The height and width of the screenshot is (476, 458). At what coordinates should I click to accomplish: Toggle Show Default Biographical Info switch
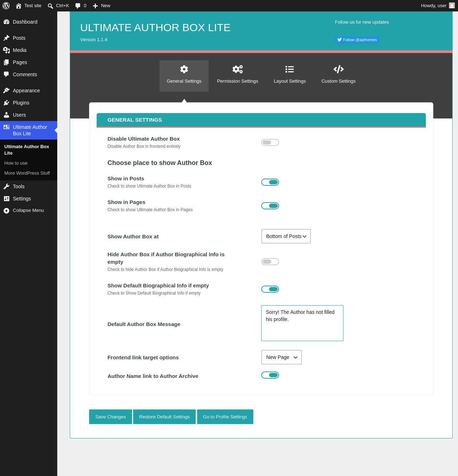click(270, 289)
